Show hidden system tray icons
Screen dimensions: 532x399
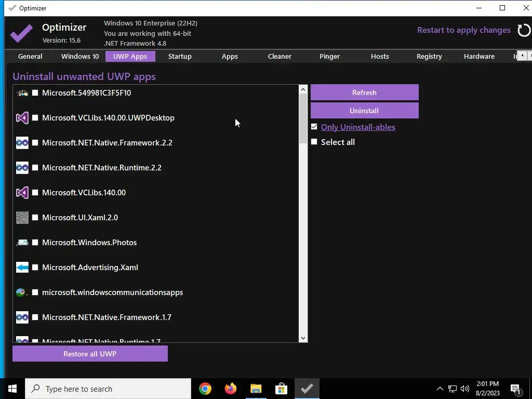click(440, 389)
